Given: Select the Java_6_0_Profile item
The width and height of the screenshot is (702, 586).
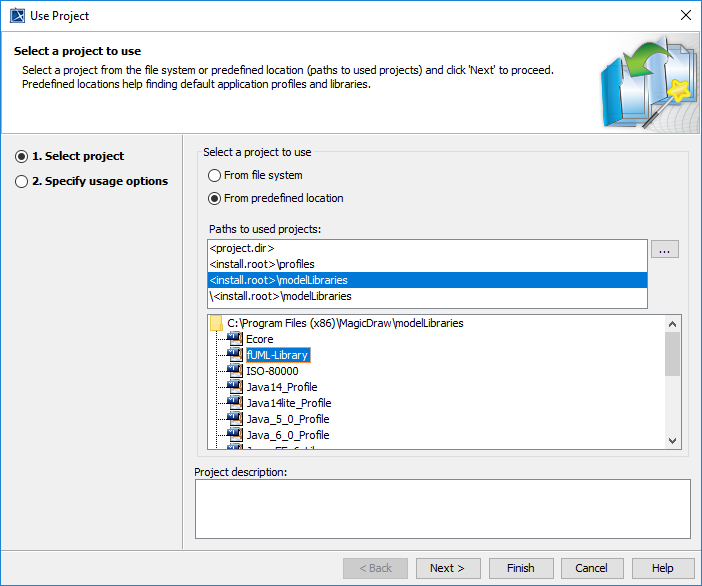Looking at the screenshot, I should [288, 435].
